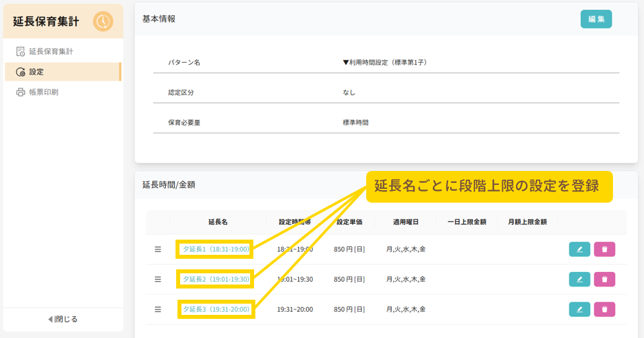Open 帳票印刷 printing page

(x=44, y=92)
